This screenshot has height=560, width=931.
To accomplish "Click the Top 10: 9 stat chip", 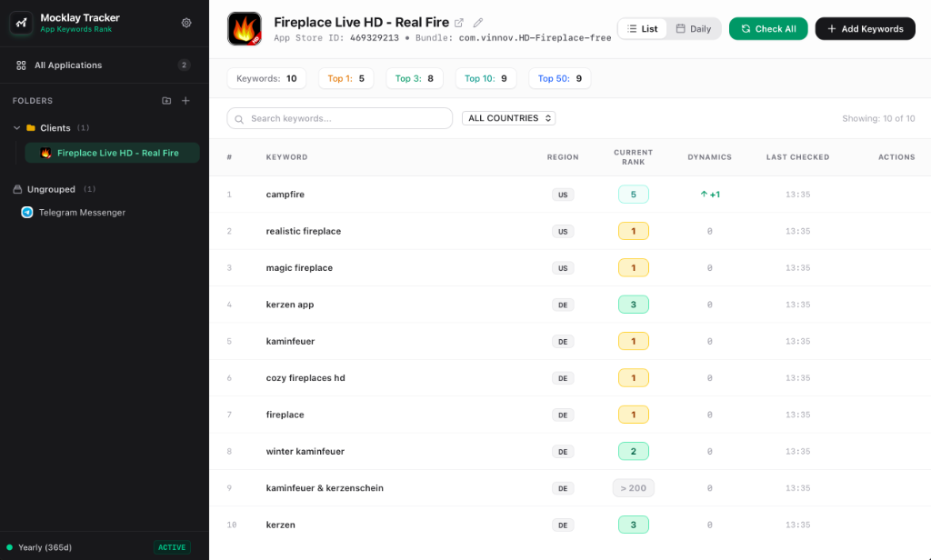I will coord(486,78).
